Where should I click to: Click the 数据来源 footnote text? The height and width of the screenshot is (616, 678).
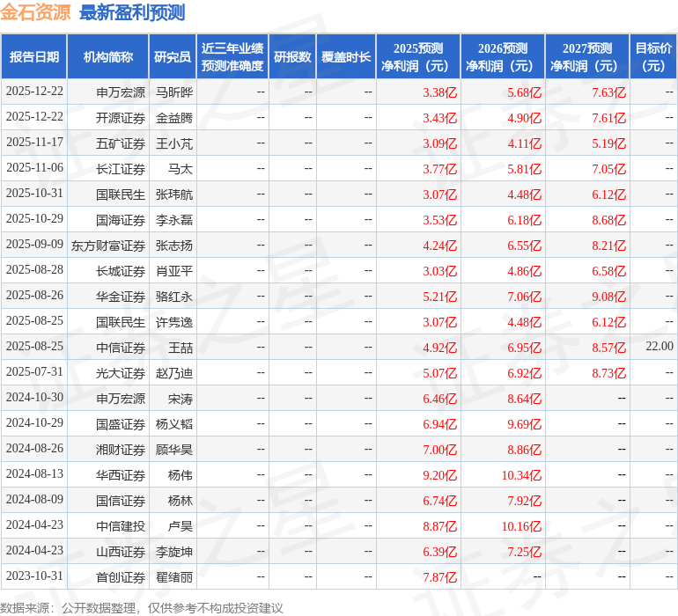[x=142, y=608]
